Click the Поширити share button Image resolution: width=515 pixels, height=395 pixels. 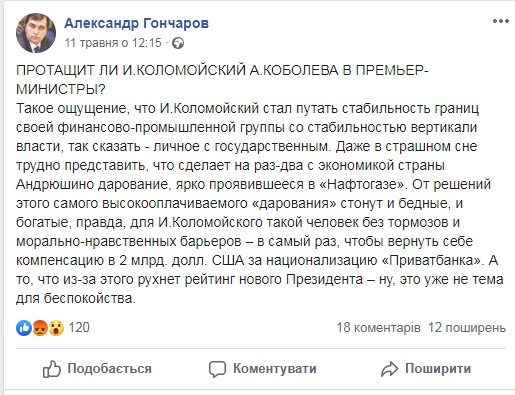[x=426, y=369]
